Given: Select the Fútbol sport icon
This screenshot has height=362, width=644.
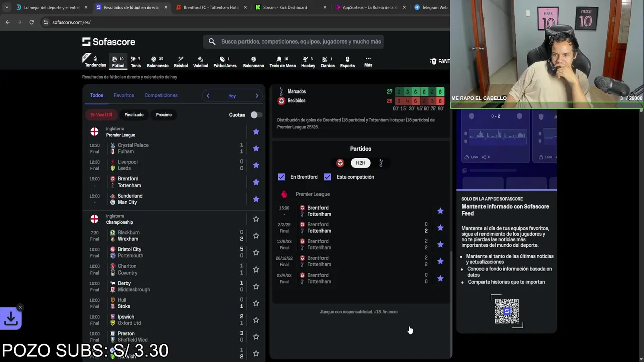Looking at the screenshot, I should [118, 62].
